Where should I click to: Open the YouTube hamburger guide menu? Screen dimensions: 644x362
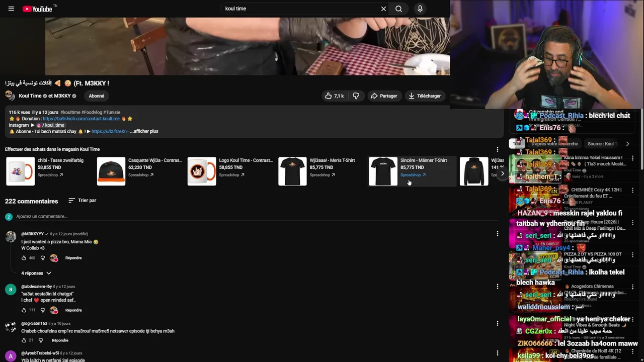pos(11,9)
